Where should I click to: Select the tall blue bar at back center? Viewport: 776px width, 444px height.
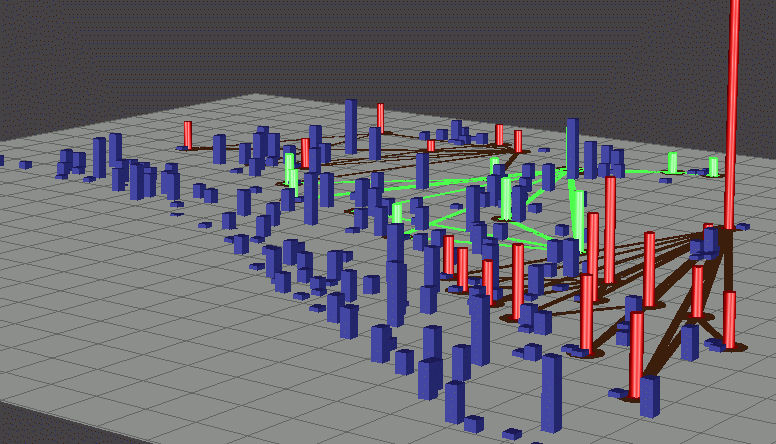tap(351, 125)
